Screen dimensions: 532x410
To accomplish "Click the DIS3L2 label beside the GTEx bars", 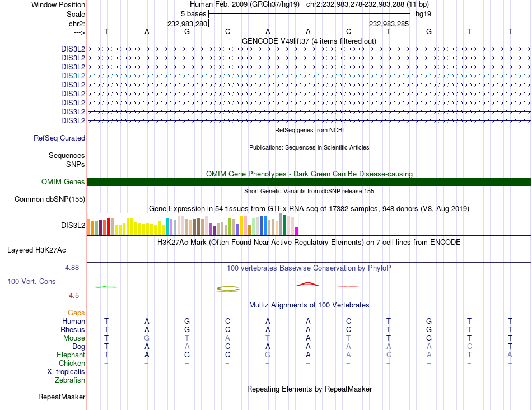I will pos(73,225).
